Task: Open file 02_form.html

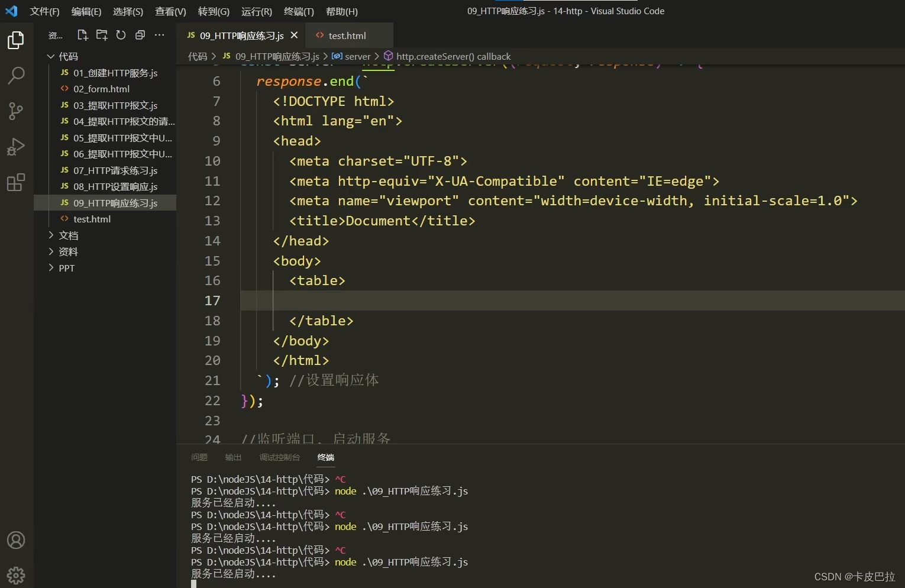Action: point(105,89)
